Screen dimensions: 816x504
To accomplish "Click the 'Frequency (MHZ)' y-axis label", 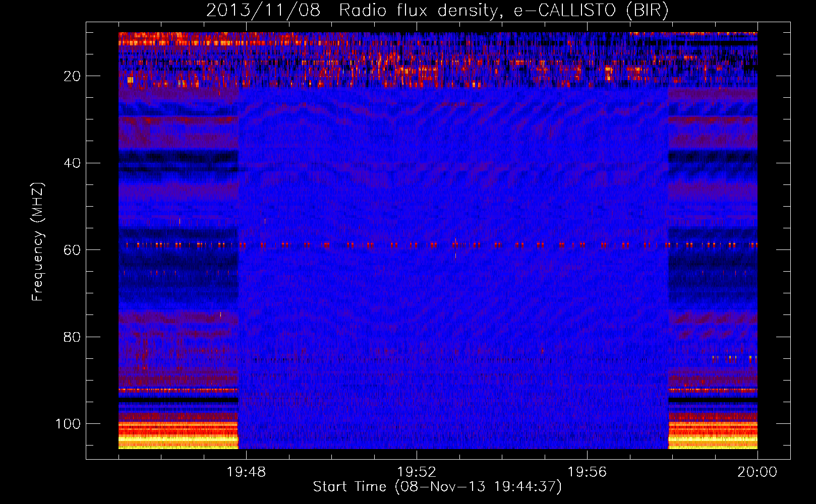I will [x=38, y=242].
